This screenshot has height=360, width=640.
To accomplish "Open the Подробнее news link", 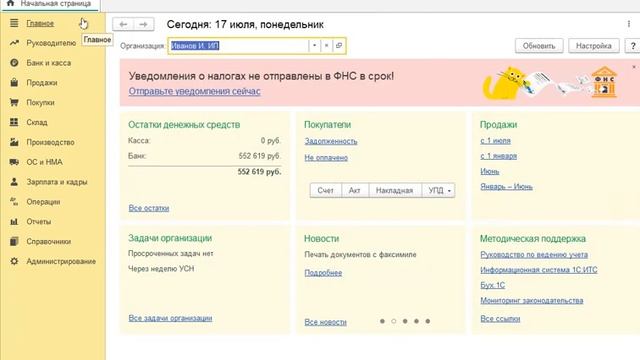I will (x=323, y=273).
